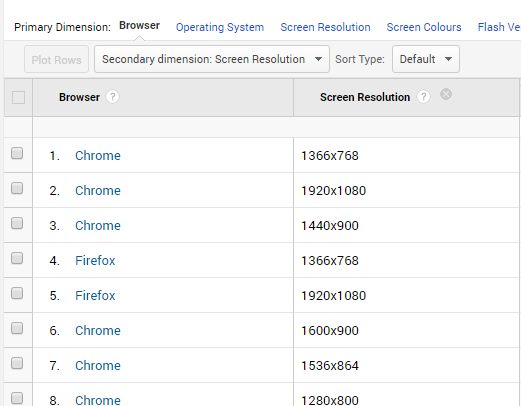Open help icon beside Browser column header
Image resolution: width=521 pixels, height=406 pixels.
pos(112,97)
